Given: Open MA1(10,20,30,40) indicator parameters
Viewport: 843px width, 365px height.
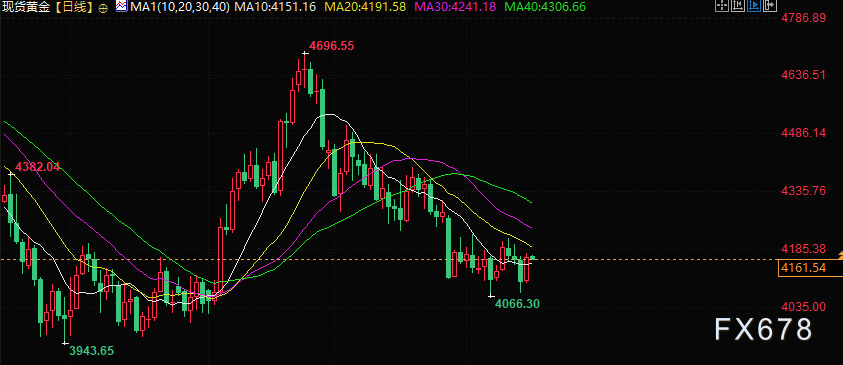Looking at the screenshot, I should click(x=180, y=7).
